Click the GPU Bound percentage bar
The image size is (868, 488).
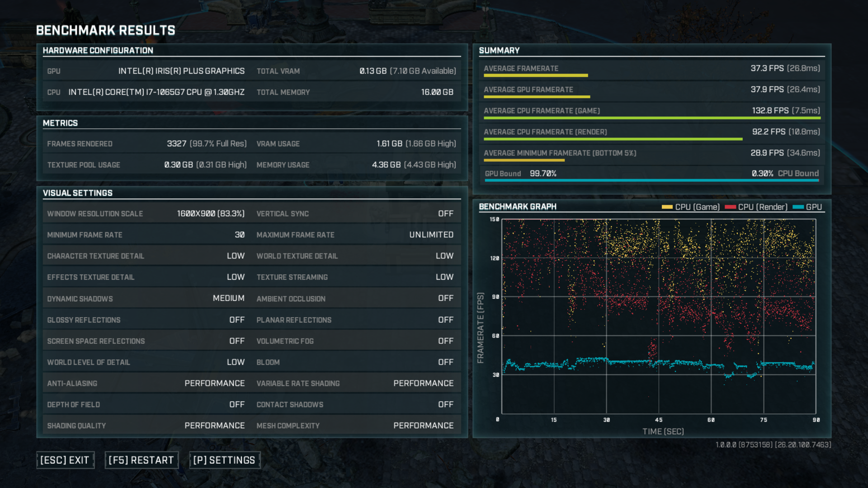[x=652, y=180]
